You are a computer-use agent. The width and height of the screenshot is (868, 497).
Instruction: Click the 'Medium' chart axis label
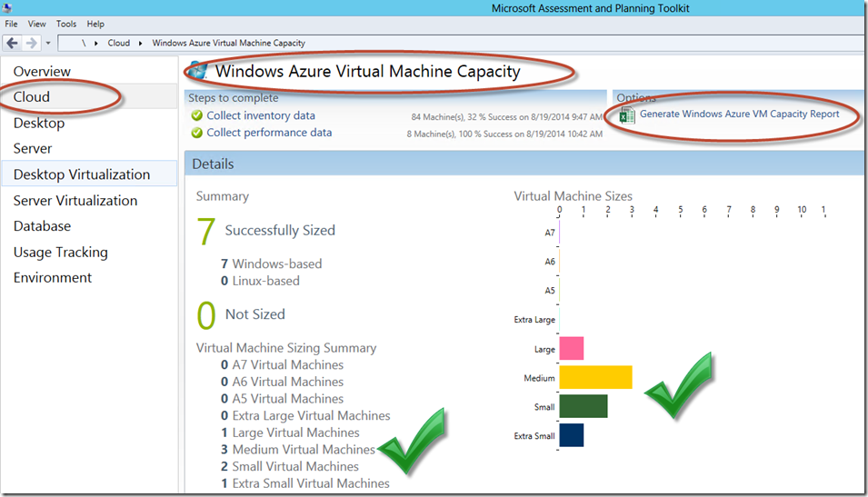tap(539, 378)
